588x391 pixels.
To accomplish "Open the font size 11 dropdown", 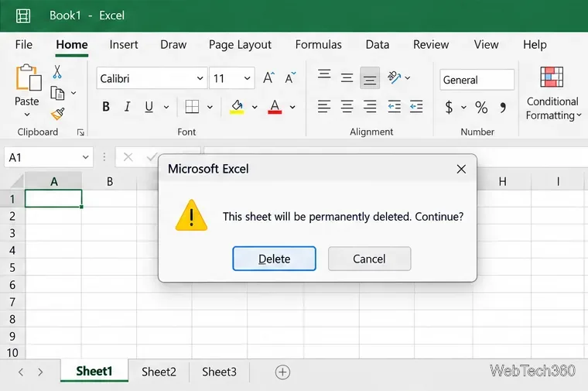I will (x=247, y=78).
